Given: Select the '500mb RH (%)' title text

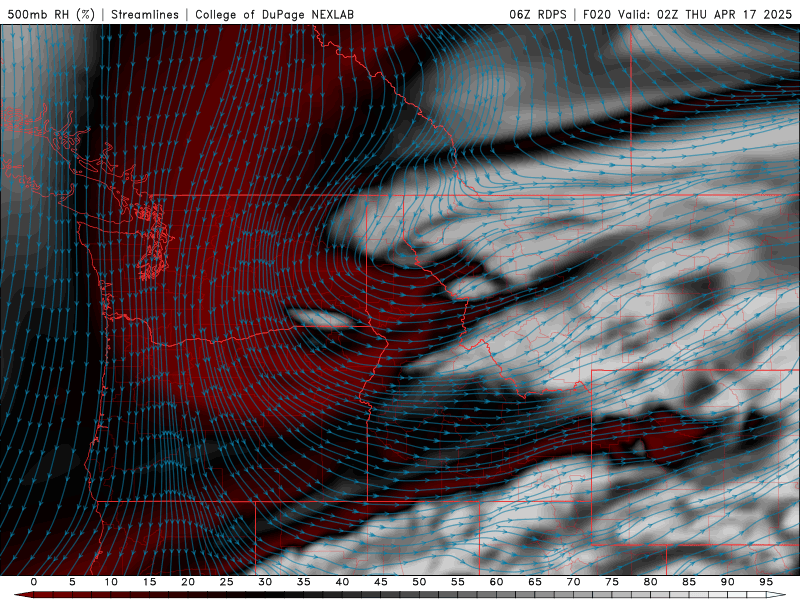Looking at the screenshot, I should coord(51,14).
